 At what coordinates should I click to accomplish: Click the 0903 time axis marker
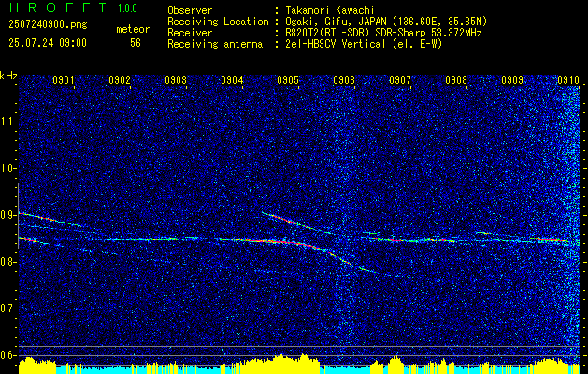(176, 79)
